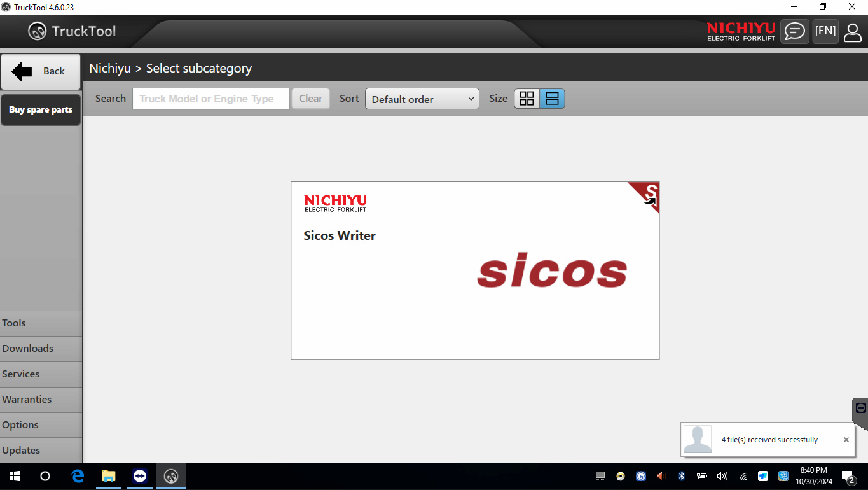Viewport: 868px width, 490px height.
Task: Go back using the Back arrow button
Action: pos(40,71)
